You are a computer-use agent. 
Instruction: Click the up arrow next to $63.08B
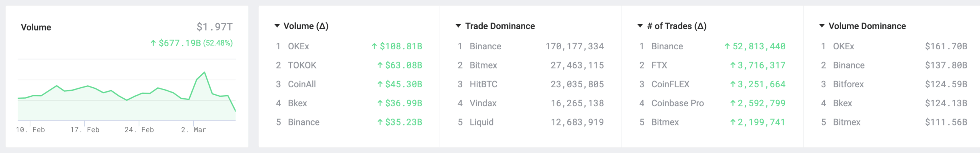(380, 65)
